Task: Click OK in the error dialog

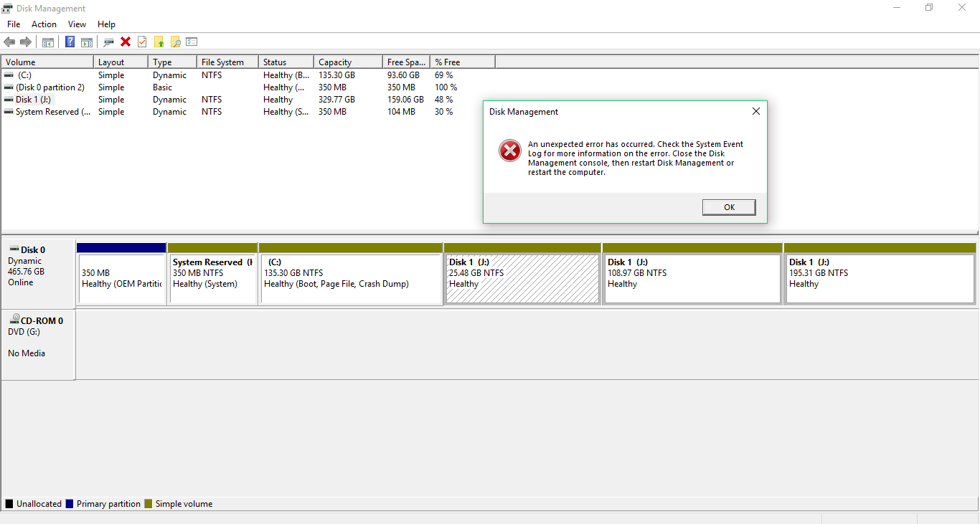Action: (x=729, y=207)
